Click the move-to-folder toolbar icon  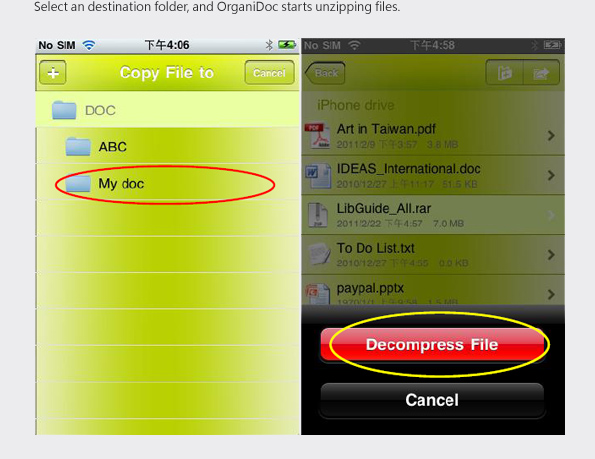click(x=505, y=72)
